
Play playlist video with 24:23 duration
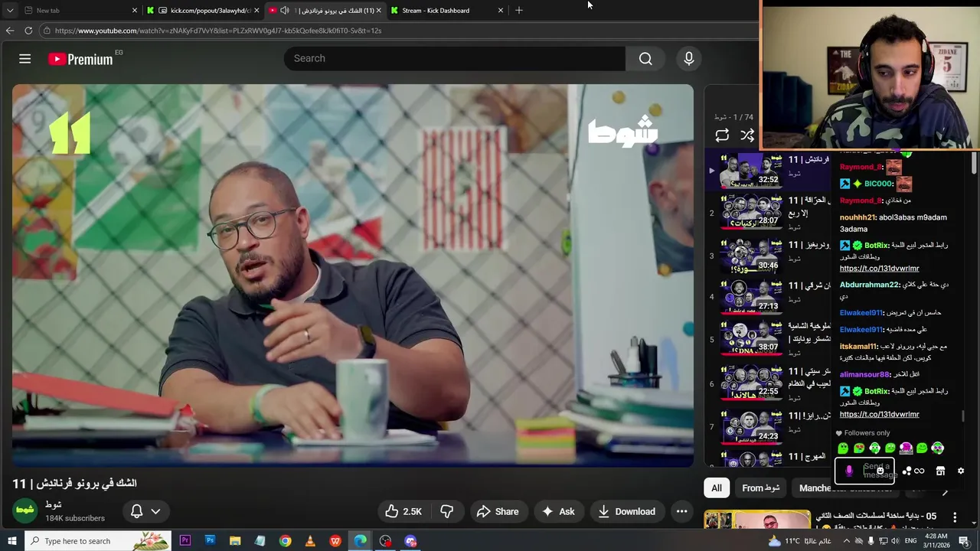click(753, 427)
